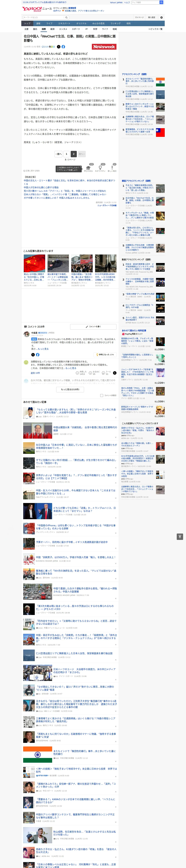
Task: Click コメントを書く pencil button
Action: pyautogui.click(x=93, y=327)
